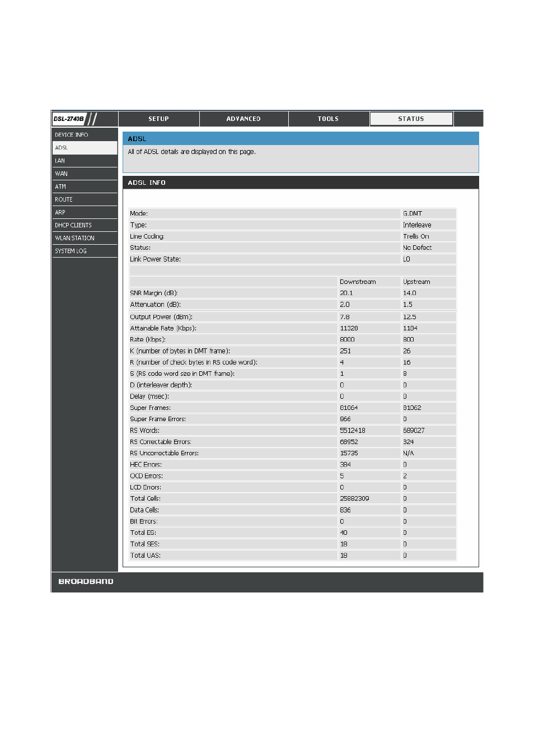
Task: Click the Total SES label
Action: [x=144, y=544]
